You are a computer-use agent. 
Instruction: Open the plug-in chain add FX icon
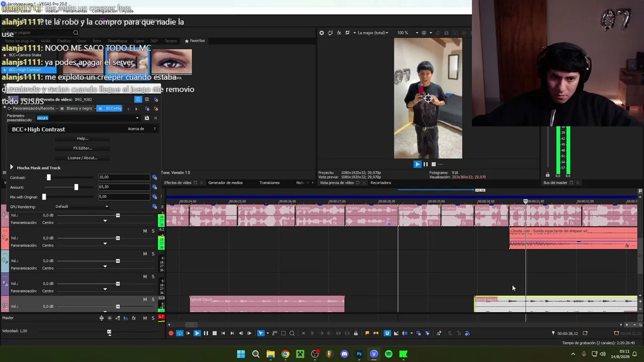pyautogui.click(x=147, y=108)
